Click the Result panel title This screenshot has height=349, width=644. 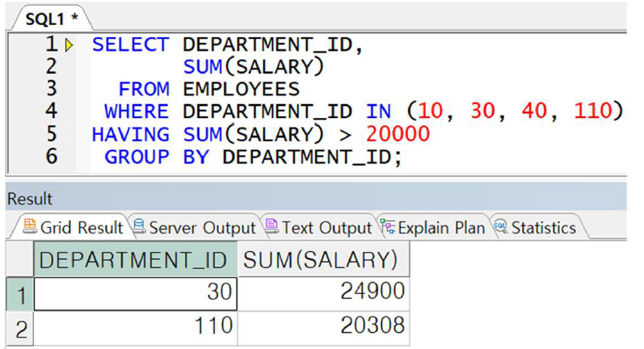(x=30, y=199)
